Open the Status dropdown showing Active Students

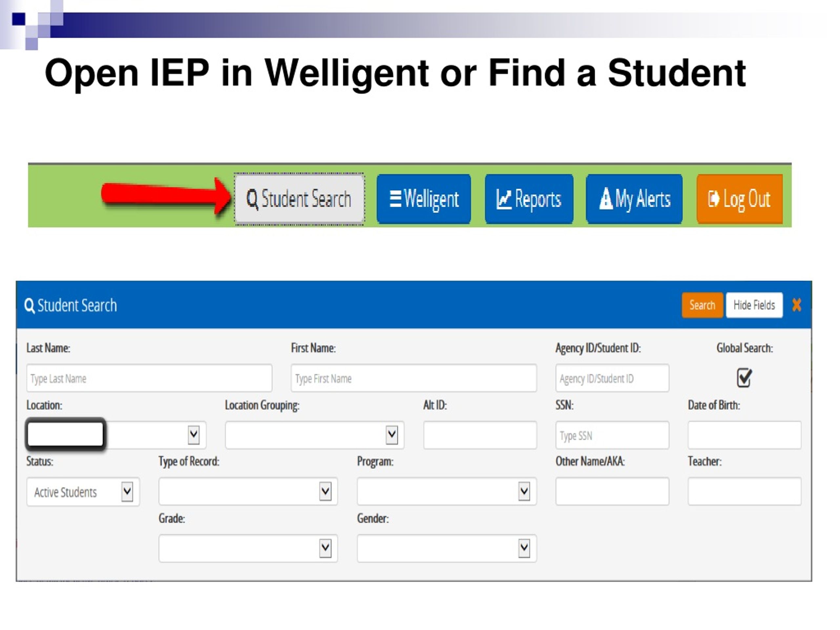pyautogui.click(x=127, y=492)
